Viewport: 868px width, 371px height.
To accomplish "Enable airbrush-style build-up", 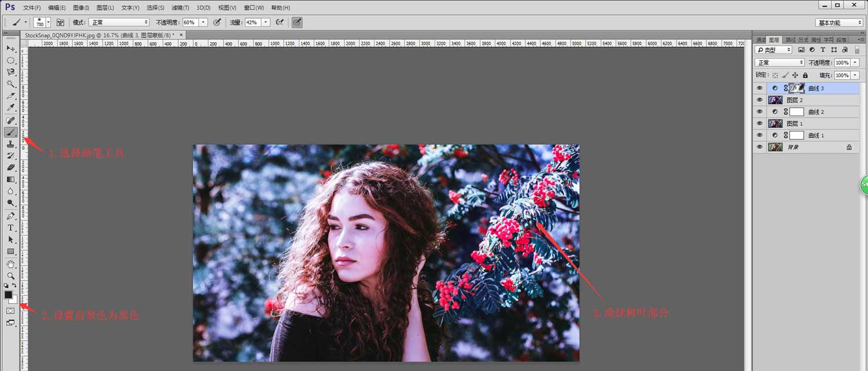I will click(x=279, y=22).
